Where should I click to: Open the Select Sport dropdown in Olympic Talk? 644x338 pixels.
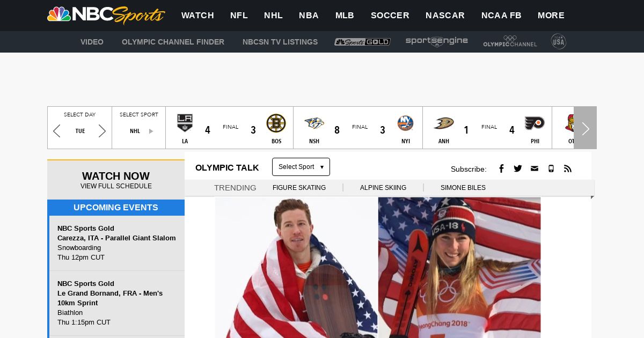pos(301,167)
